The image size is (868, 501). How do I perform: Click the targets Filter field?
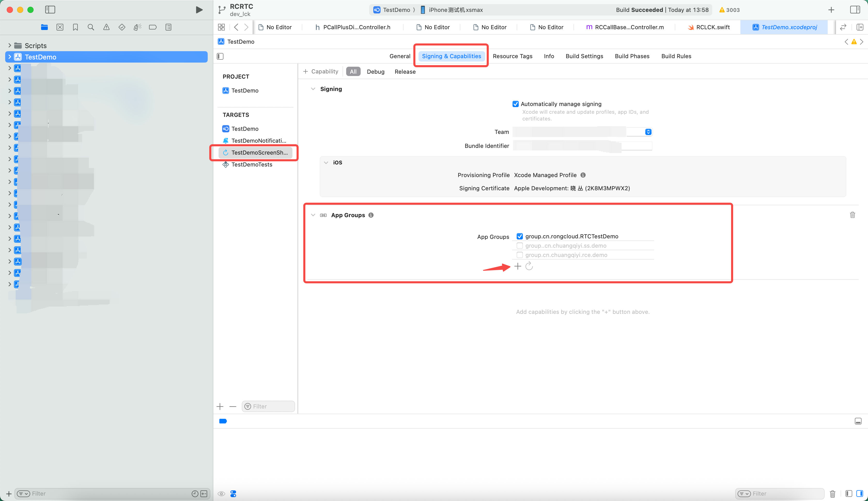(268, 406)
